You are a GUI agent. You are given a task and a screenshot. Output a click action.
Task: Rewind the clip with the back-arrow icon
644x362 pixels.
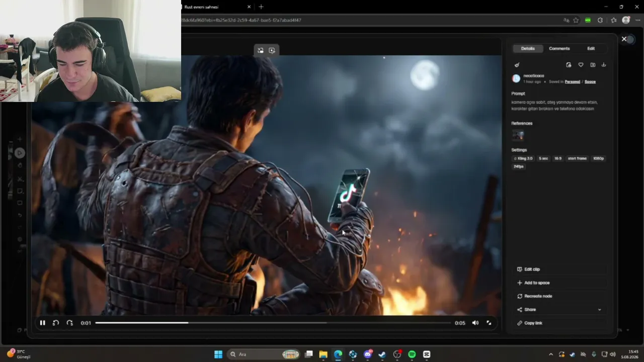(x=56, y=323)
